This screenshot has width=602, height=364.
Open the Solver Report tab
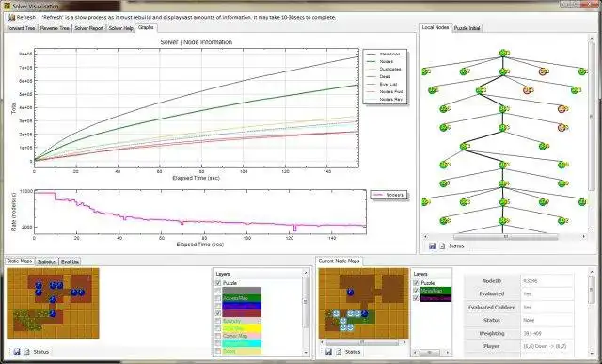(x=88, y=28)
